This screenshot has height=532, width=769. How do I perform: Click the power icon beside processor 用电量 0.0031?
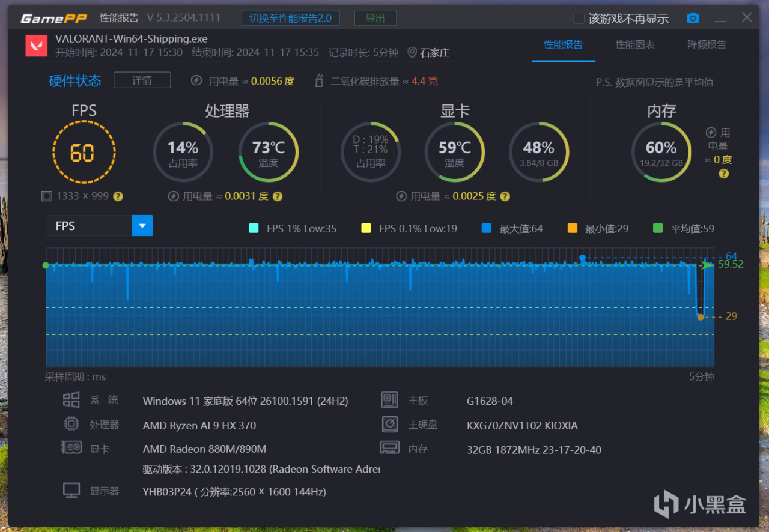(x=173, y=196)
